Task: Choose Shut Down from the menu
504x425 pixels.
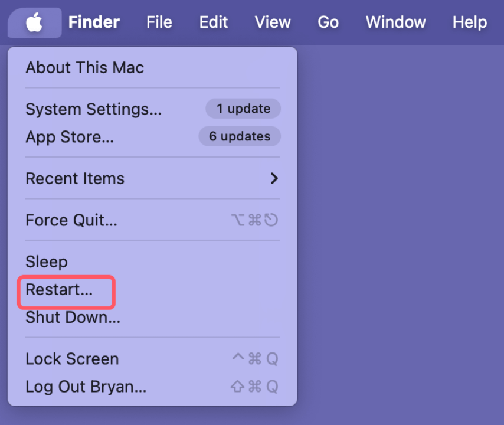Action: 72,317
